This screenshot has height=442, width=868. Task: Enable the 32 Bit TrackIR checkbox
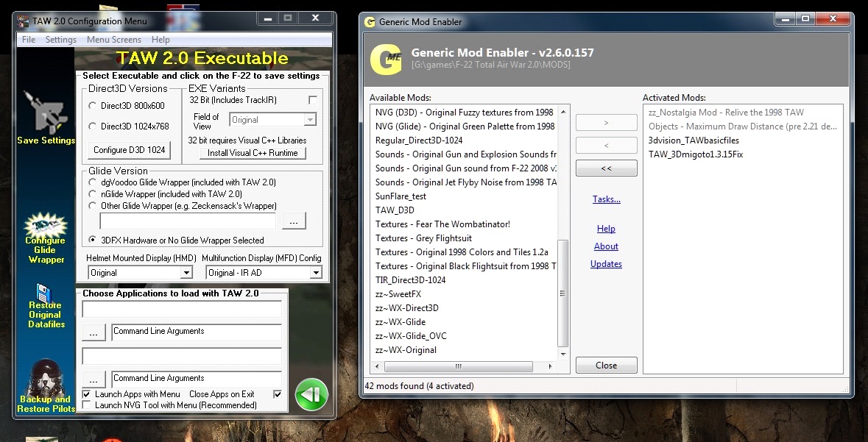click(313, 100)
